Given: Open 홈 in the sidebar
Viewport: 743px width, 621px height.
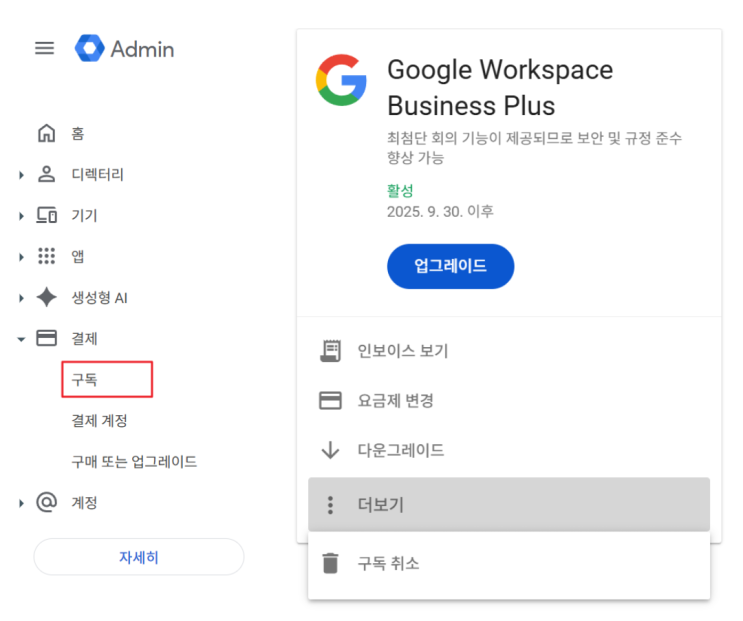Looking at the screenshot, I should point(78,134).
